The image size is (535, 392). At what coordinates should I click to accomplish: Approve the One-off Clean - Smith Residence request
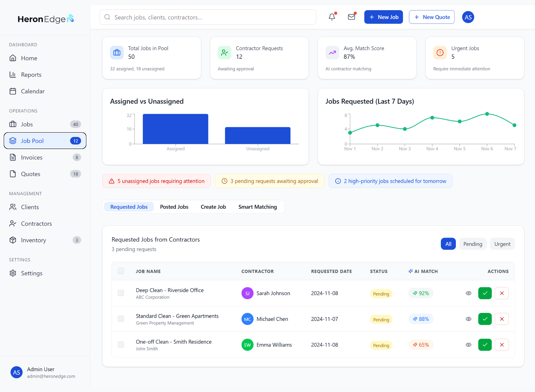pos(485,345)
